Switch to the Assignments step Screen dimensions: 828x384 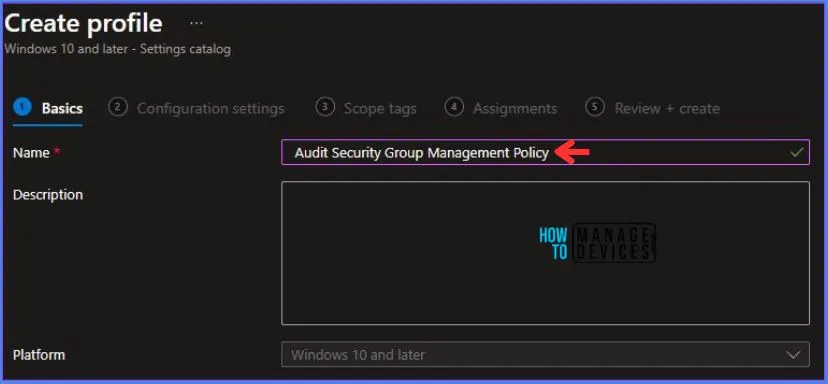(x=501, y=109)
